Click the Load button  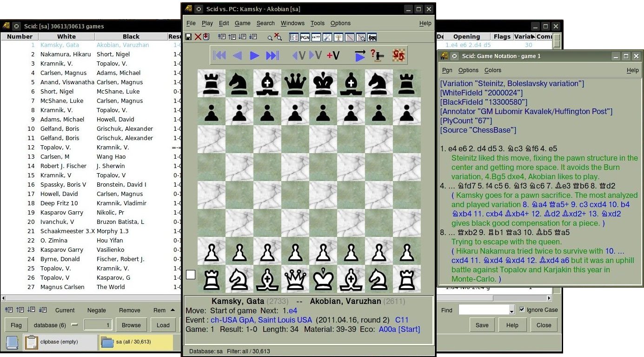point(163,325)
